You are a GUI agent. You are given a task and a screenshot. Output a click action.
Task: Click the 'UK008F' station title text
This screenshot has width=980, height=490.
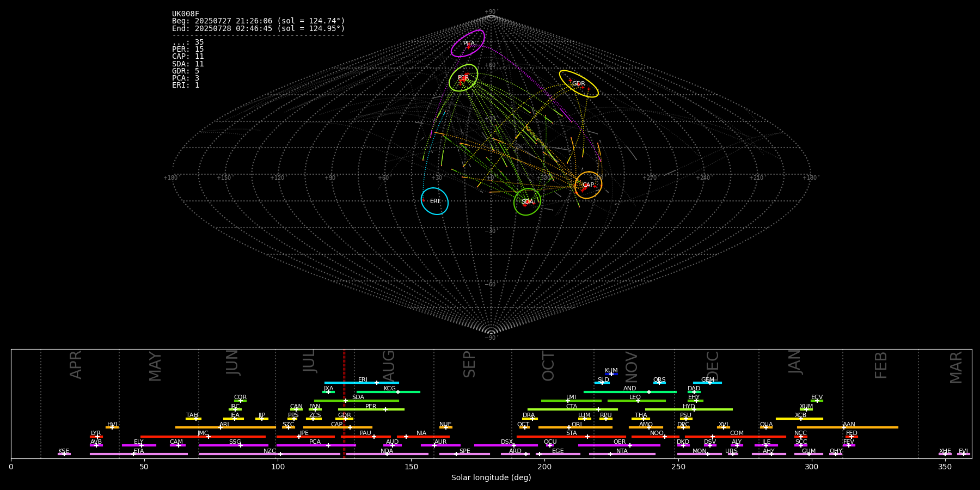(x=186, y=14)
